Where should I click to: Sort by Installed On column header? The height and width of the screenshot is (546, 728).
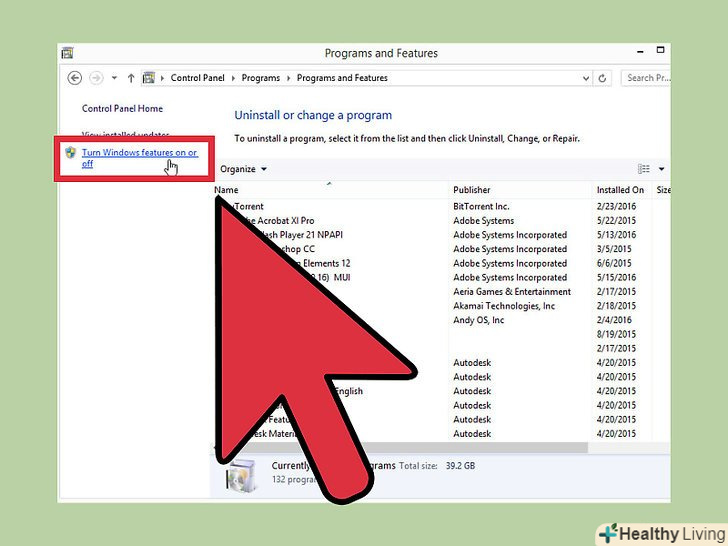(620, 190)
